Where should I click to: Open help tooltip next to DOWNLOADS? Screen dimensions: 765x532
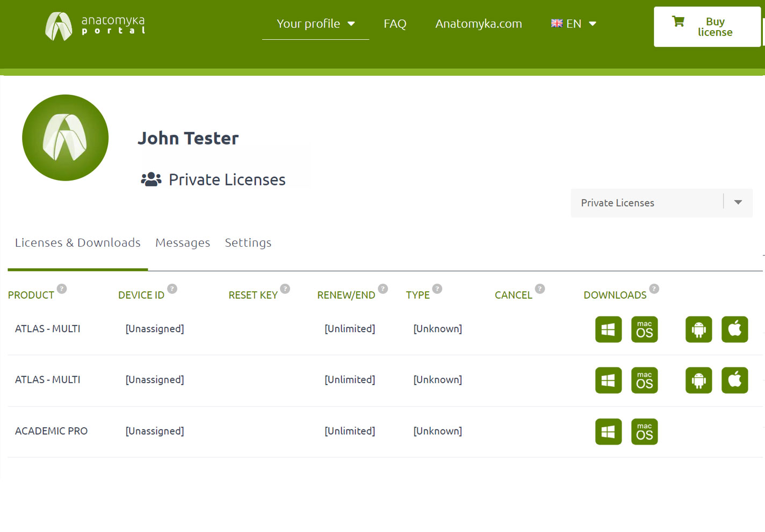pos(654,289)
